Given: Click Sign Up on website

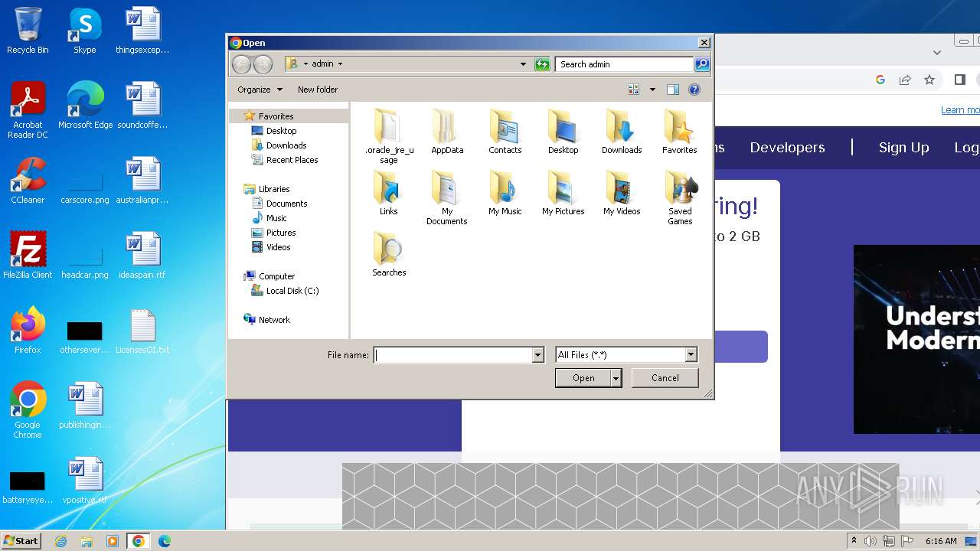Looking at the screenshot, I should point(903,148).
